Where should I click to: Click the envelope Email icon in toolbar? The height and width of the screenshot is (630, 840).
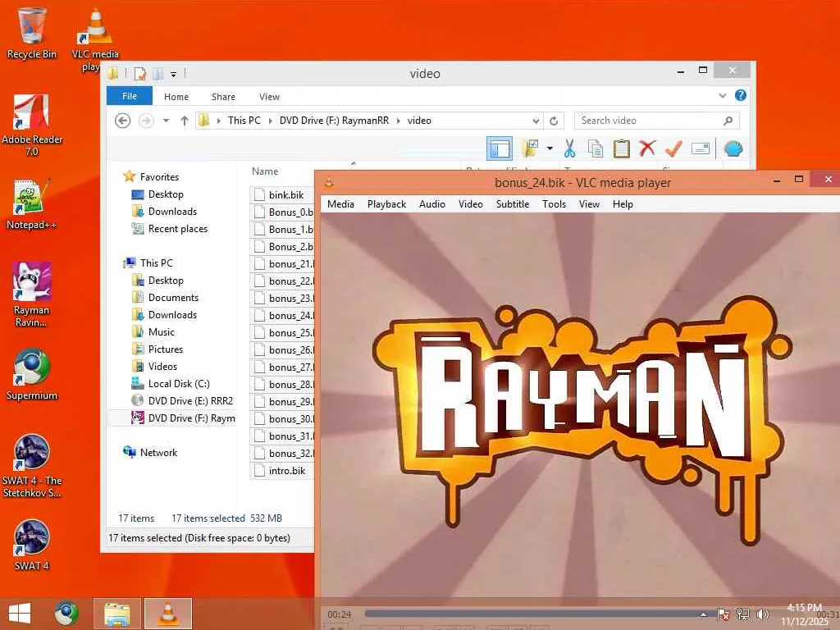pos(701,148)
